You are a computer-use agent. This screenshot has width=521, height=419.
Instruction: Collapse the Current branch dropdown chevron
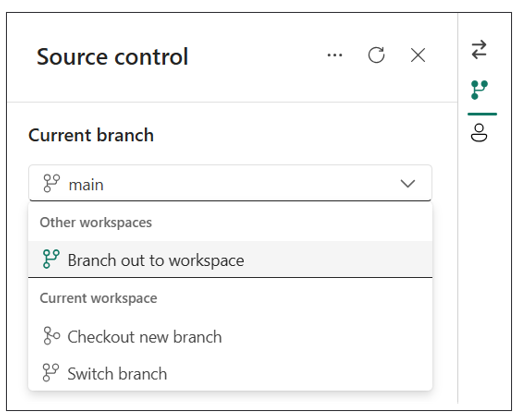coord(408,184)
